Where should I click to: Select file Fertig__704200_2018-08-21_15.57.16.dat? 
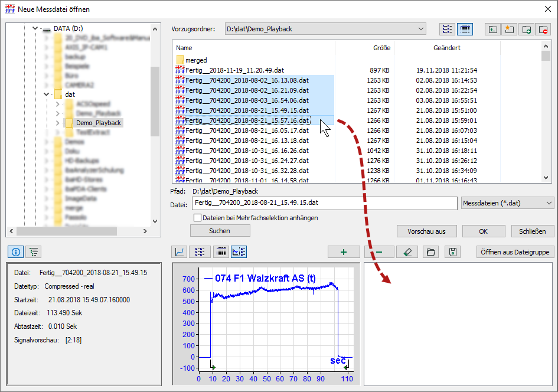[247, 120]
